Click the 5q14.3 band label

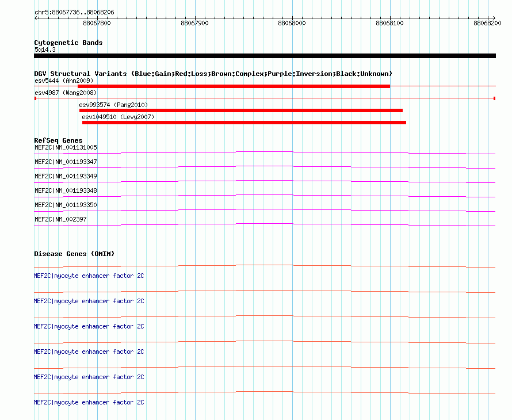pyautogui.click(x=45, y=49)
